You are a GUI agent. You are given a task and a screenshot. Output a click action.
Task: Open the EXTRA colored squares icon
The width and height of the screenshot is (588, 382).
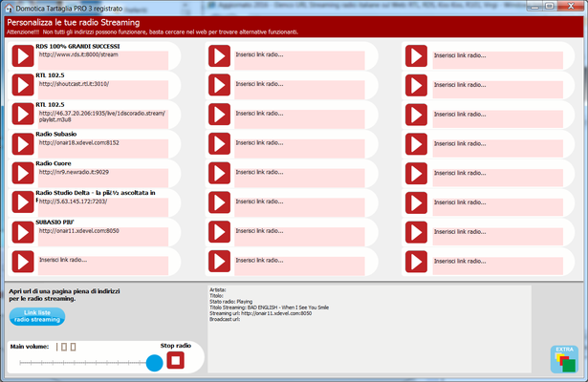click(x=564, y=359)
